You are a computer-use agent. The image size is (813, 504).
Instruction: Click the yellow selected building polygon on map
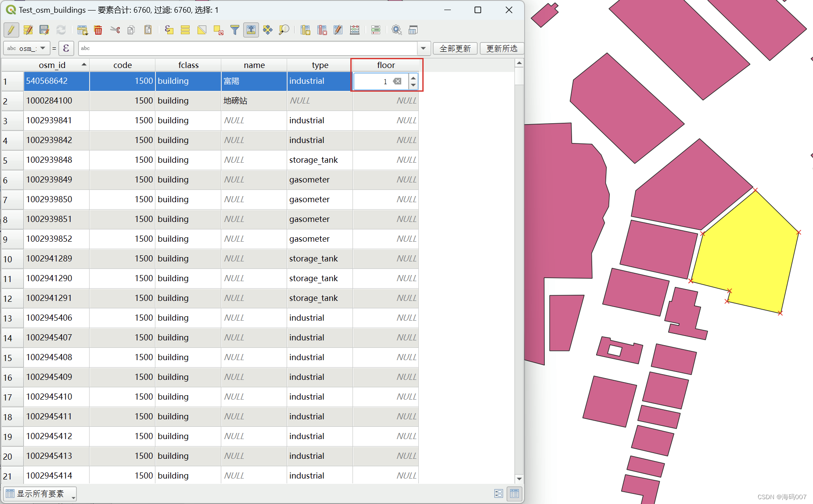click(x=749, y=254)
